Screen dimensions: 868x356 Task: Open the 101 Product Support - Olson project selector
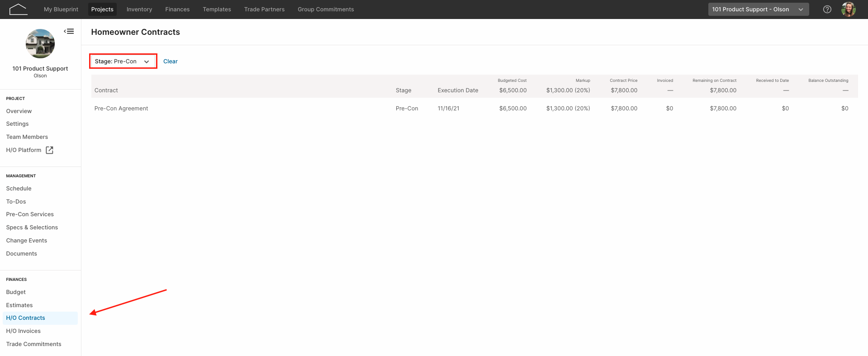(759, 9)
